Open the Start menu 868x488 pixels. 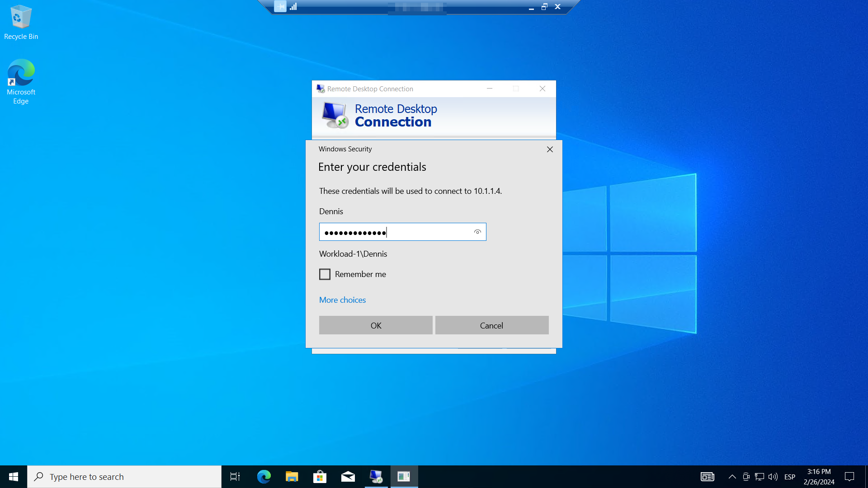14,477
